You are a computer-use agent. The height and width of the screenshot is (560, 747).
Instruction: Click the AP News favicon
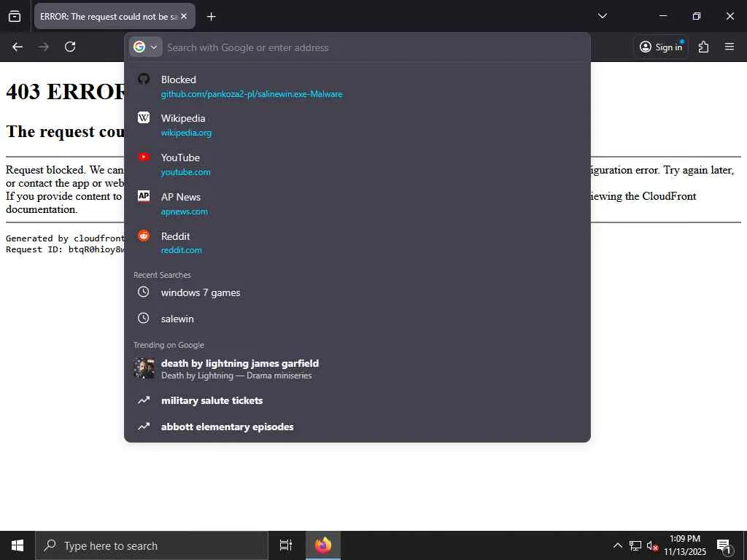pyautogui.click(x=144, y=195)
